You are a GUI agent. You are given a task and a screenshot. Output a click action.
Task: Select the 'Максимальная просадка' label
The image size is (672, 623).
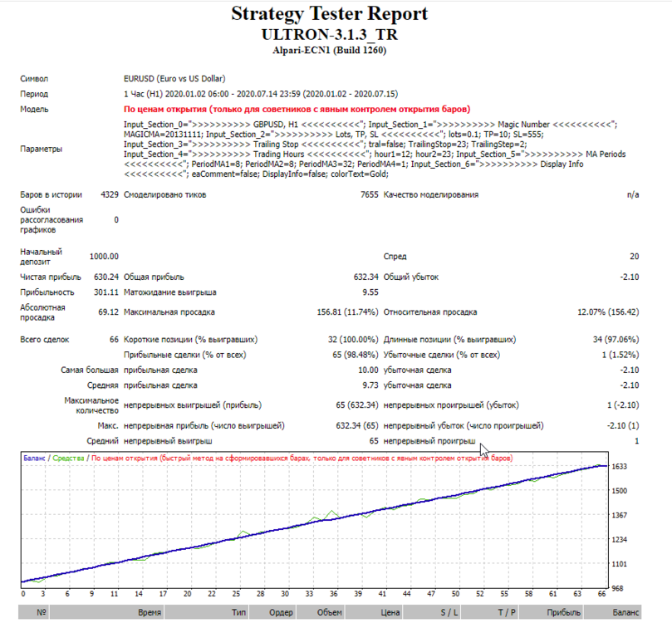169,312
